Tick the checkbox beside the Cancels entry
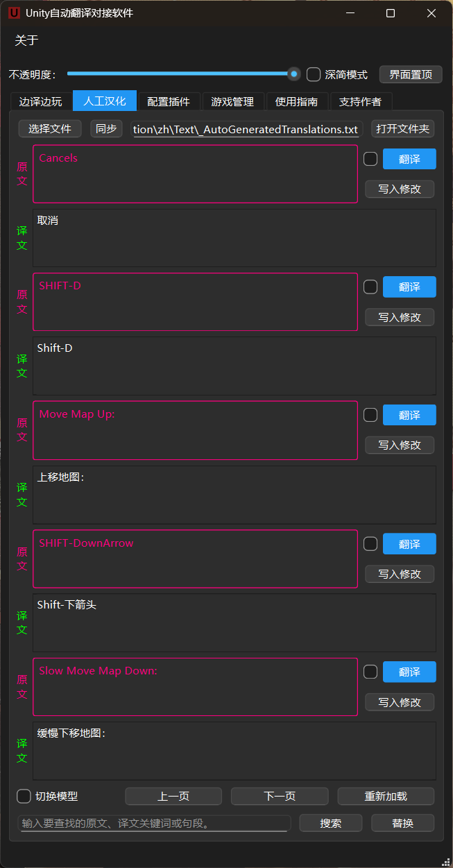This screenshot has height=868, width=453. (x=370, y=159)
